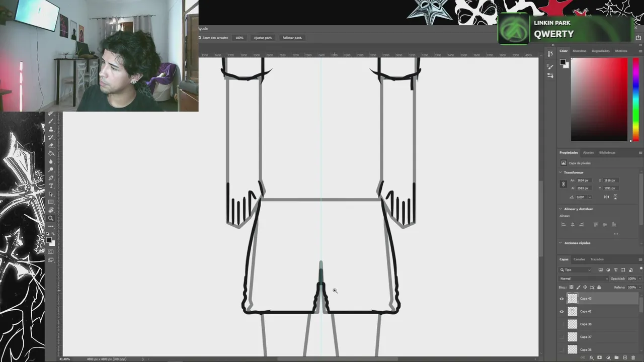644x362 pixels.
Task: Add a layer style with fx
Action: click(591, 357)
